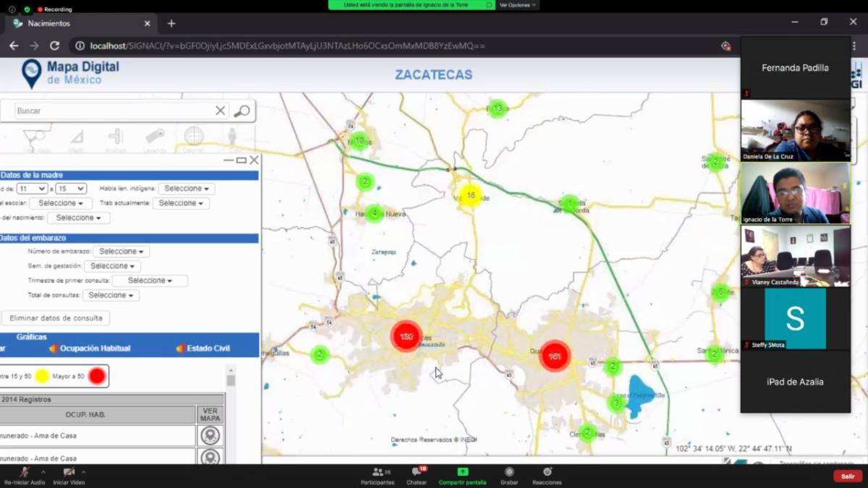
Task: Open the Ver Opciones menu
Action: (517, 5)
